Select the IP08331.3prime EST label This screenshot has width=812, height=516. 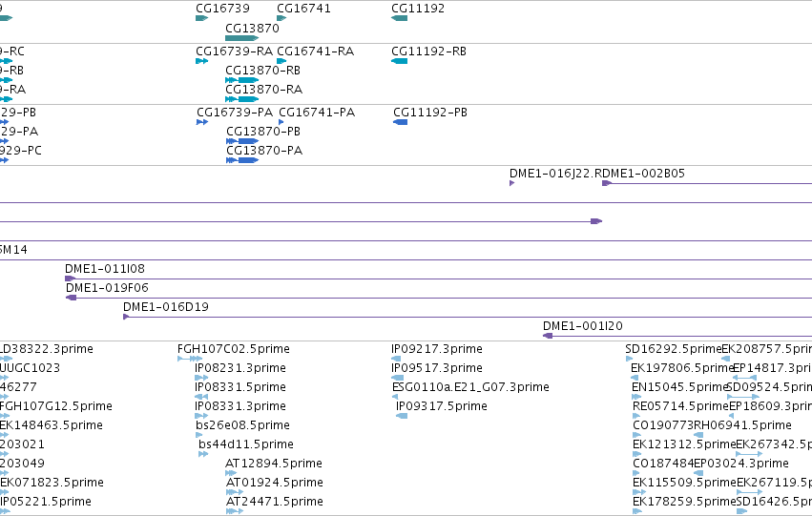(x=240, y=406)
